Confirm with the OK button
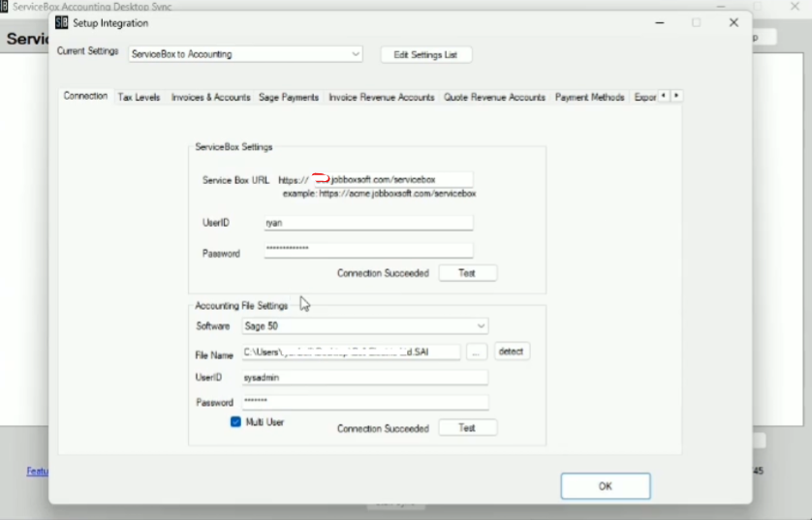Screen dimensions: 812x520 (606, 486)
